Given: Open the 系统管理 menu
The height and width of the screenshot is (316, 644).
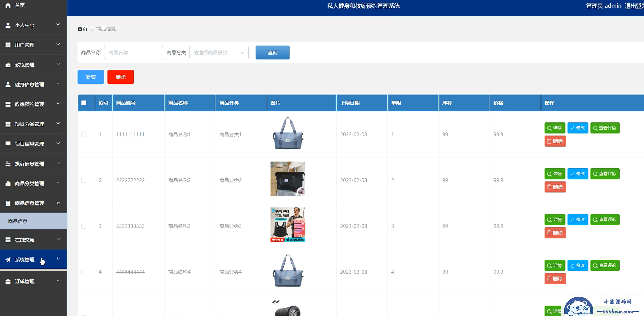Looking at the screenshot, I should (x=33, y=259).
